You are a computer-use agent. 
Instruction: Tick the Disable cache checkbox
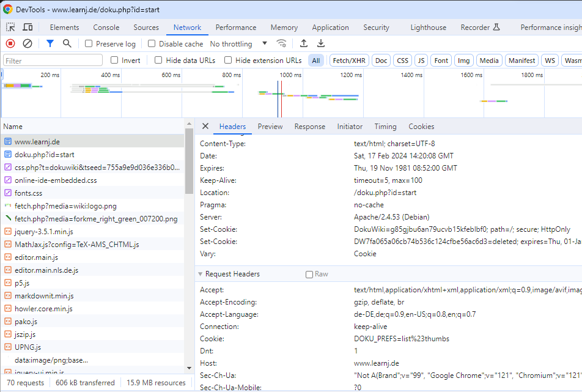(152, 44)
